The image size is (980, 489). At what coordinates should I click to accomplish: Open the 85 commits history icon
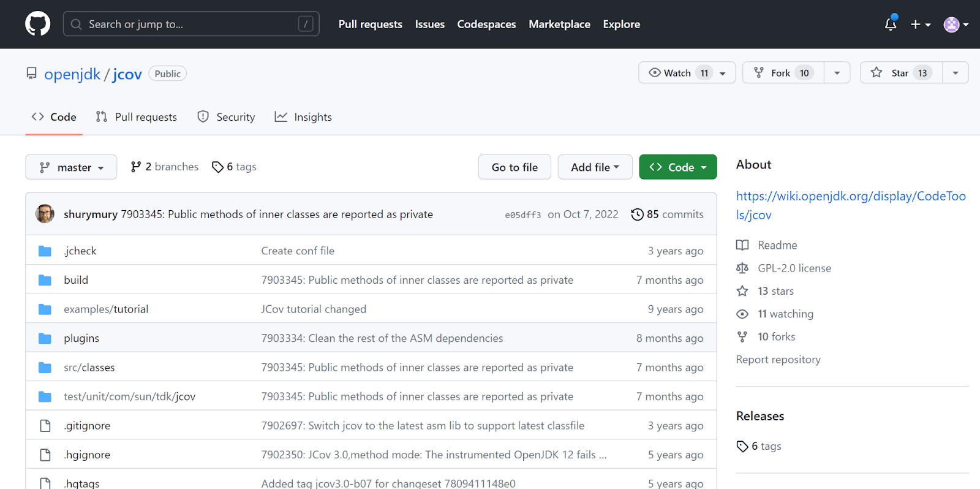(x=637, y=214)
